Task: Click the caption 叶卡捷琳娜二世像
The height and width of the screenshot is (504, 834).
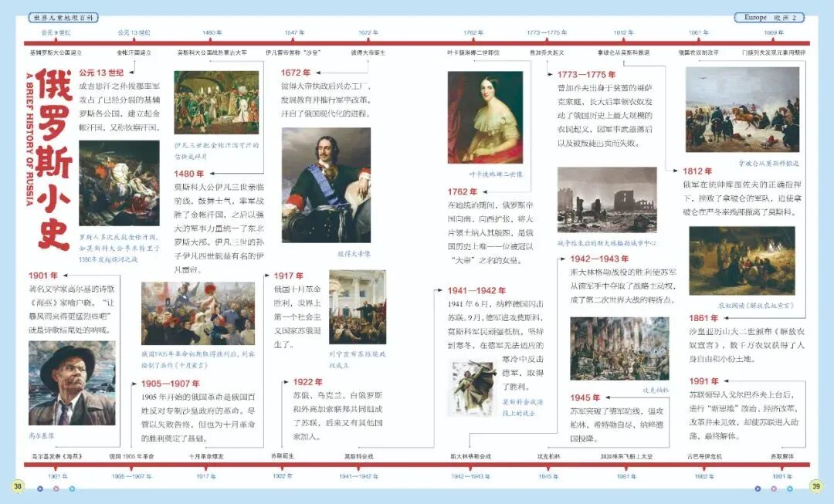Action: pyautogui.click(x=496, y=174)
